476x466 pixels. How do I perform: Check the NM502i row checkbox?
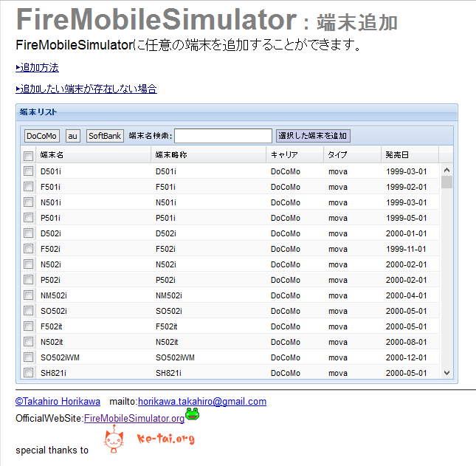pos(29,295)
